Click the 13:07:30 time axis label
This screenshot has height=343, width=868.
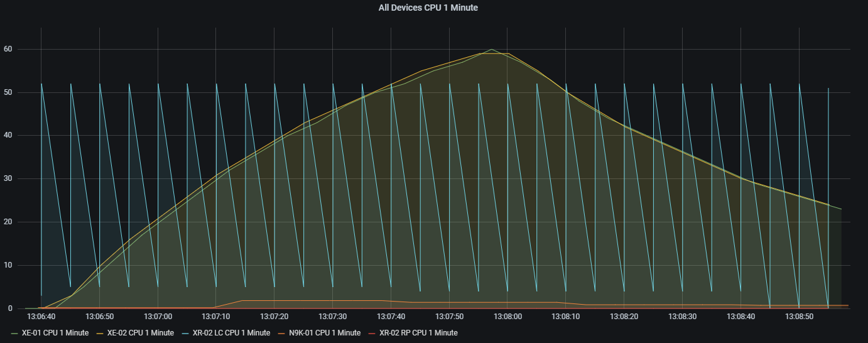tap(333, 317)
